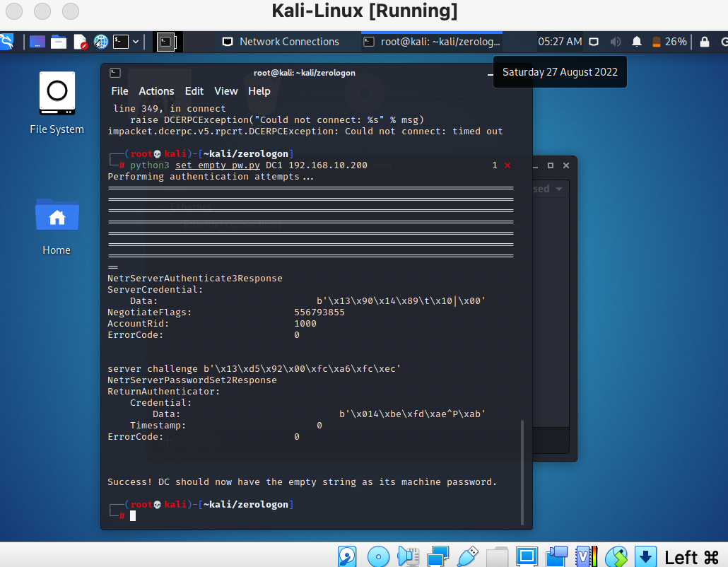728x567 pixels.
Task: Expand the terminal launcher dropdown arrow
Action: (136, 42)
